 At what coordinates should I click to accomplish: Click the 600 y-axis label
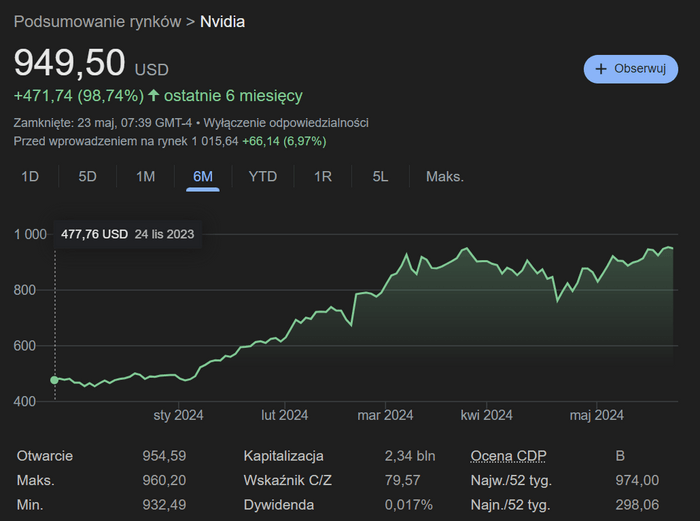click(x=25, y=346)
